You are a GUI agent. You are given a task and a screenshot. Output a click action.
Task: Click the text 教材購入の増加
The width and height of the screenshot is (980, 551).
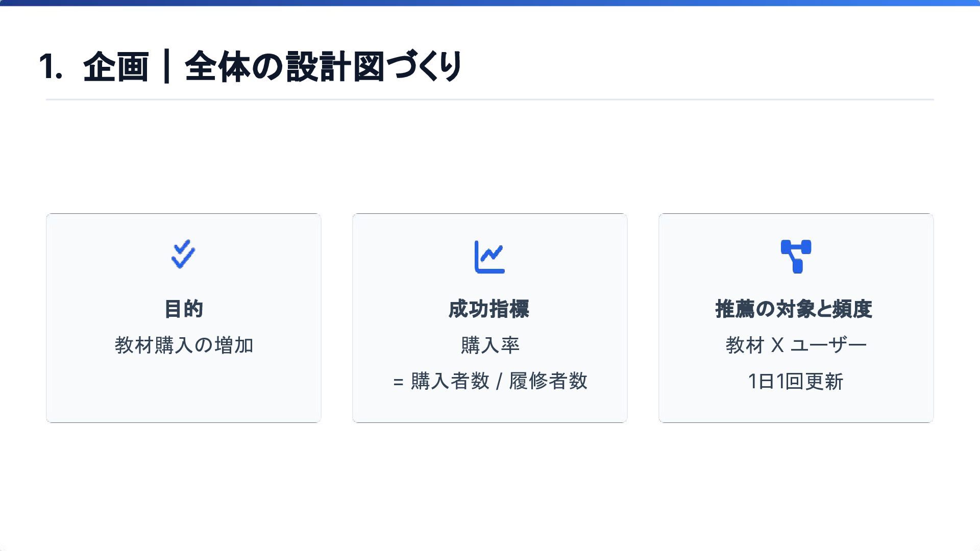(184, 345)
